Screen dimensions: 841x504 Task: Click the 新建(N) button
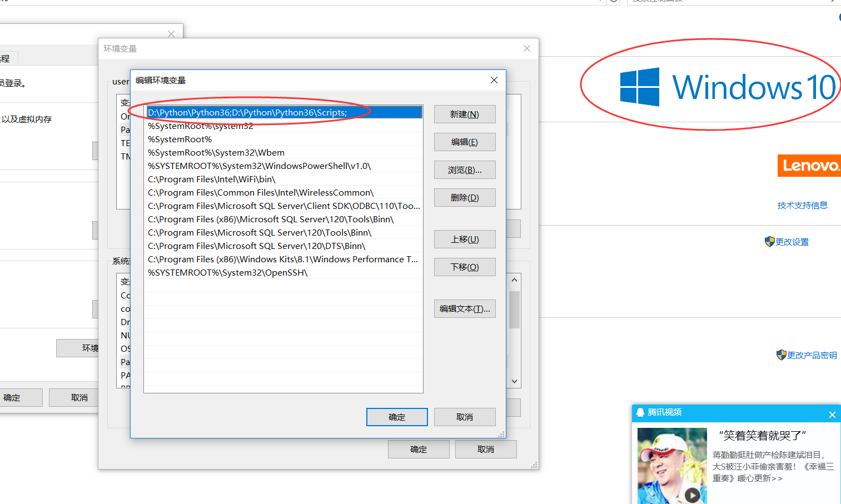465,114
